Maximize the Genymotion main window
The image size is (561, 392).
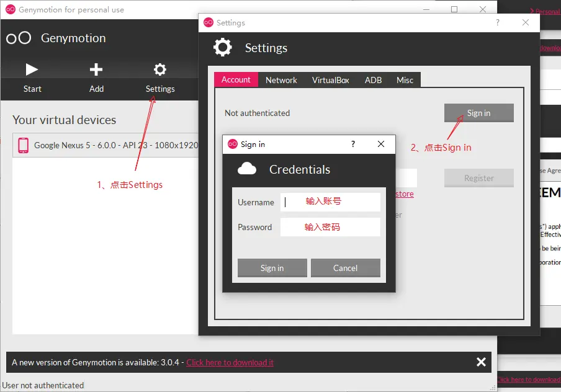coord(454,9)
